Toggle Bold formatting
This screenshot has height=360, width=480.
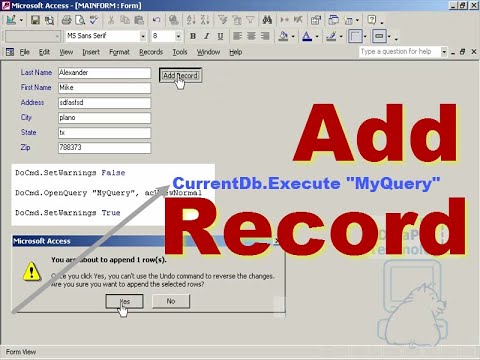[193, 36]
